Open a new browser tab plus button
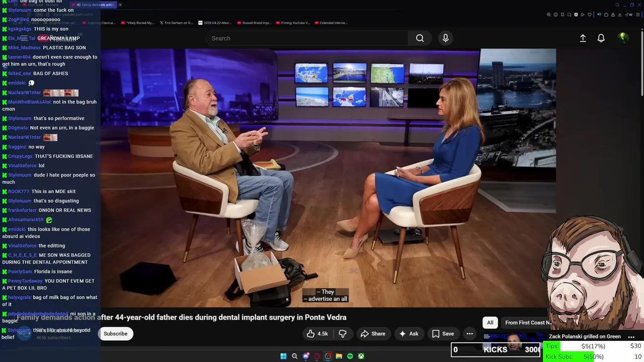The width and height of the screenshot is (644, 362). (120, 5)
